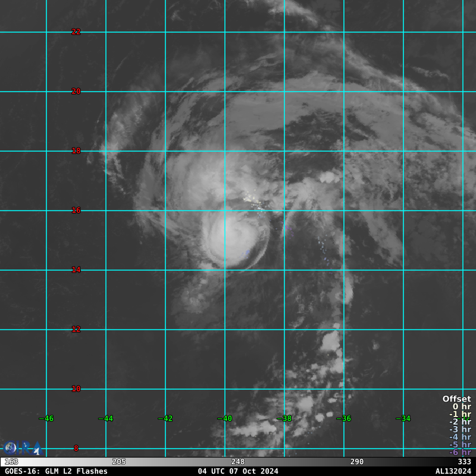This screenshot has width=476, height=476.
Task: Select the -3 hr offset legend entry
Action: [460, 430]
